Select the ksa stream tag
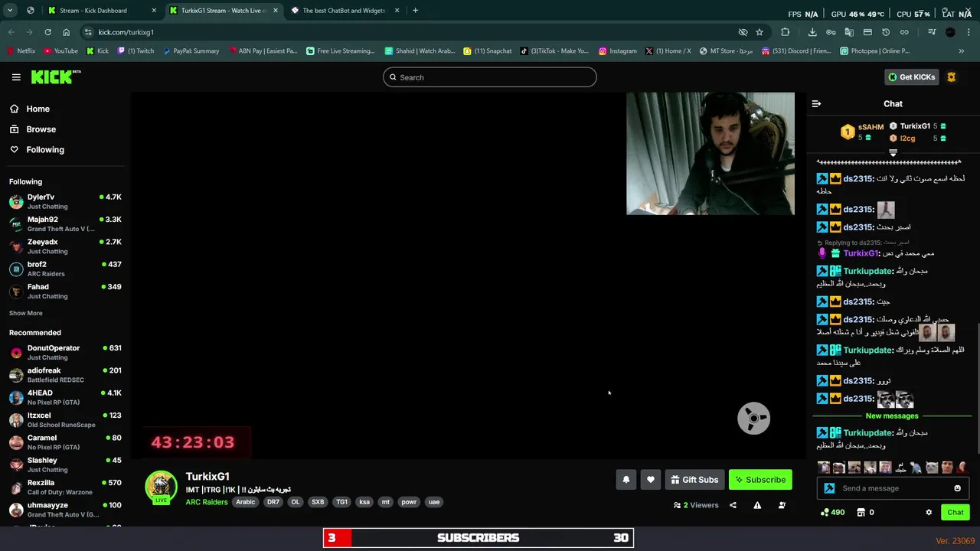 364,502
